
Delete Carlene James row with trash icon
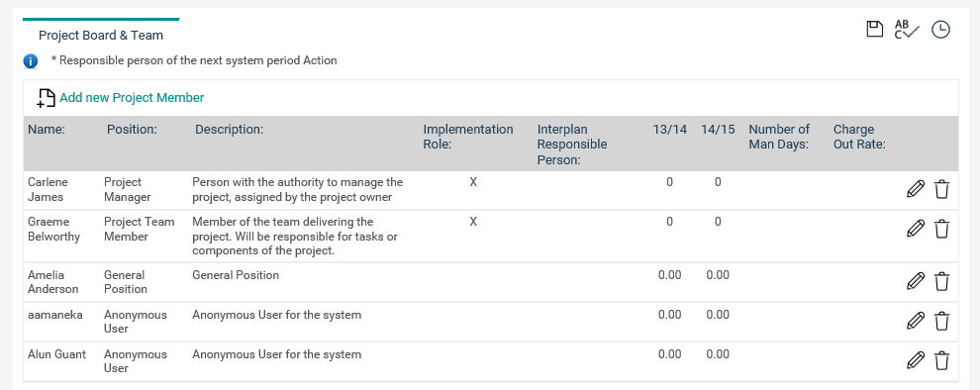[941, 189]
